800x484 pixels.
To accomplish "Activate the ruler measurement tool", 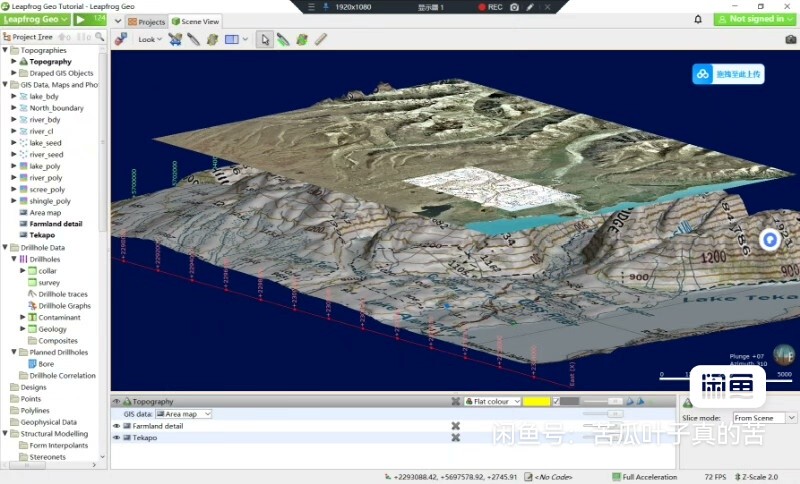I will pos(320,39).
